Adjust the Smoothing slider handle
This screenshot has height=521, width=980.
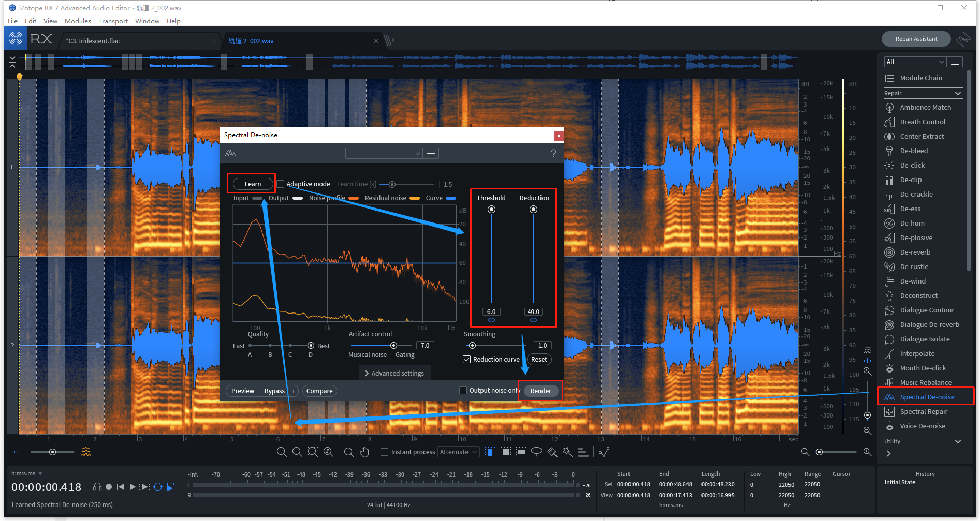(472, 345)
